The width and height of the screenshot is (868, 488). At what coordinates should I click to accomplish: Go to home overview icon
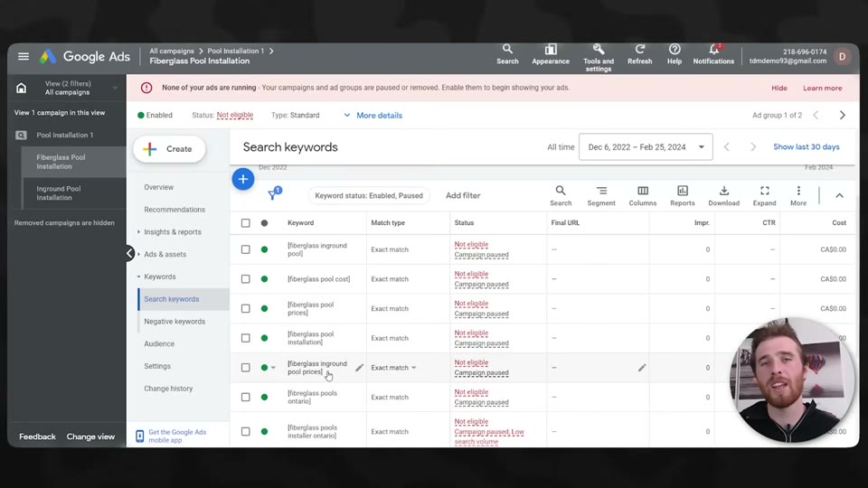[21, 88]
